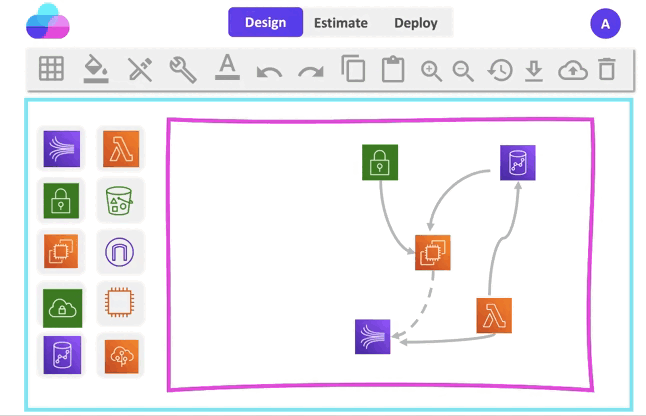Zoom out of the canvas
Image resolution: width=646 pixels, height=416 pixels.
tap(463, 71)
